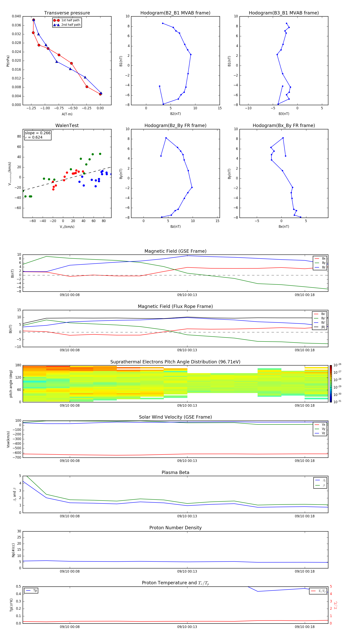
Task: Click 'Hodogram(Bz_By FR frame)' title
Action: 175,125
